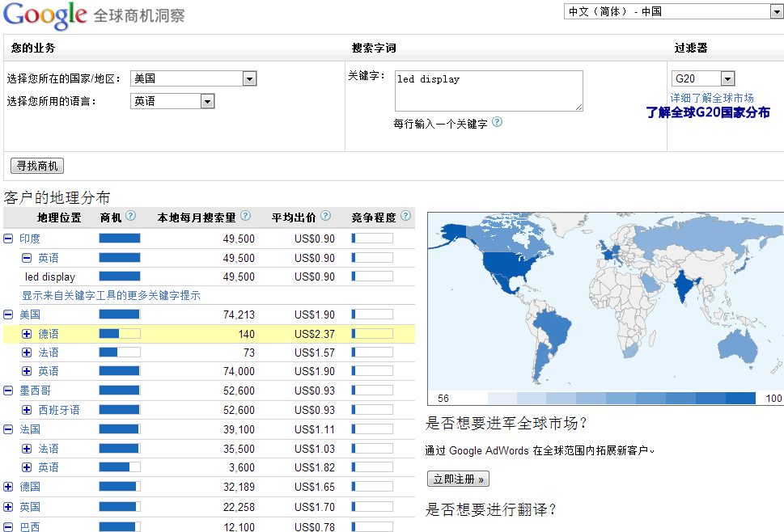Click the world map of customer distribution
784x532 pixels.
(605, 300)
